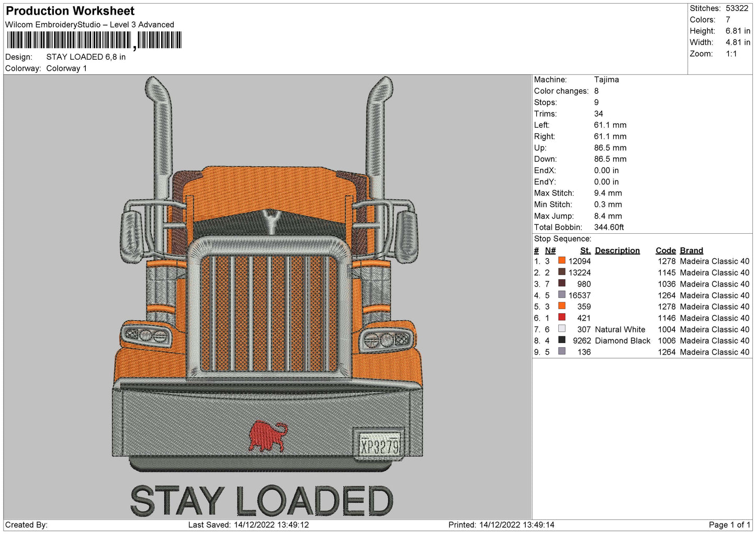The height and width of the screenshot is (534, 756).
Task: Click the 'Last Saved: 14/12/2022 13:49:12' footer
Action: [x=249, y=525]
